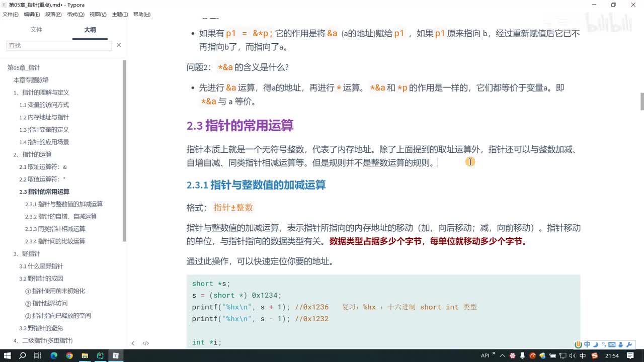Viewport: 644px width, 362px height.
Task: Jump to 2.2 取值运算符：*
Action: (x=42, y=179)
